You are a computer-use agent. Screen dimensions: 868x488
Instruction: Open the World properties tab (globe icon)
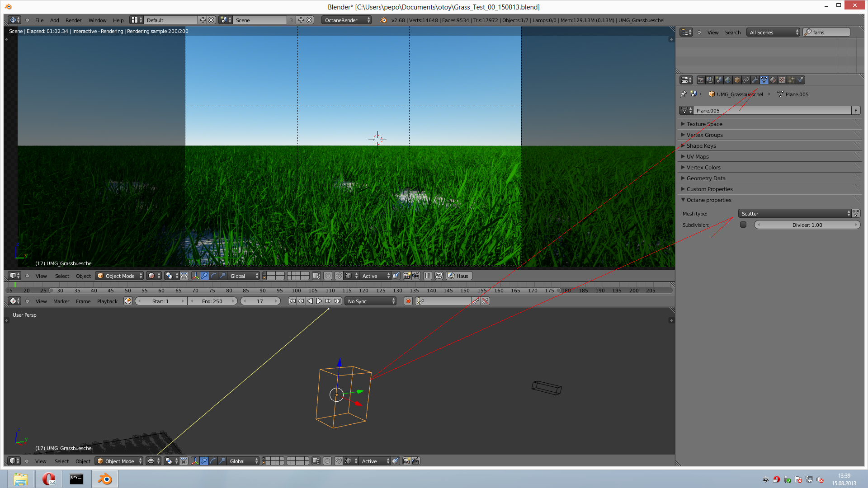(728, 80)
